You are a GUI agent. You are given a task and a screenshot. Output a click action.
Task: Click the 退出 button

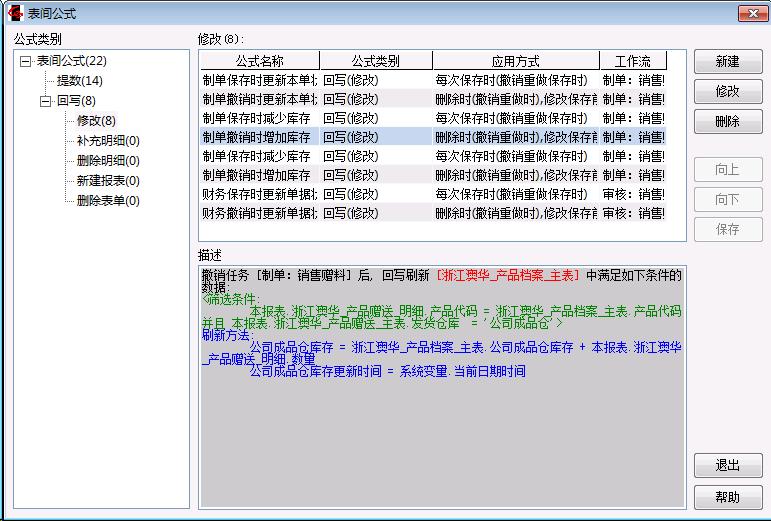point(727,466)
